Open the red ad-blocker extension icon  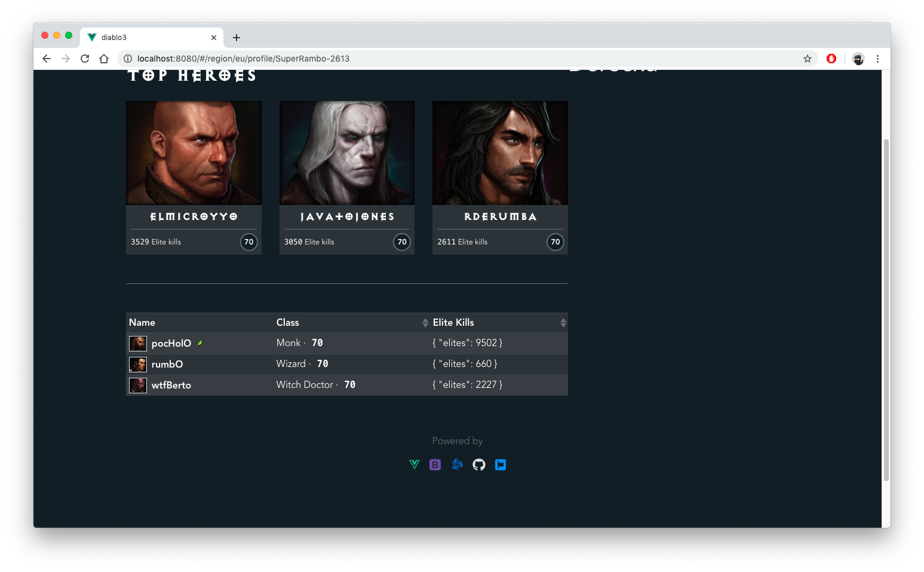click(831, 59)
